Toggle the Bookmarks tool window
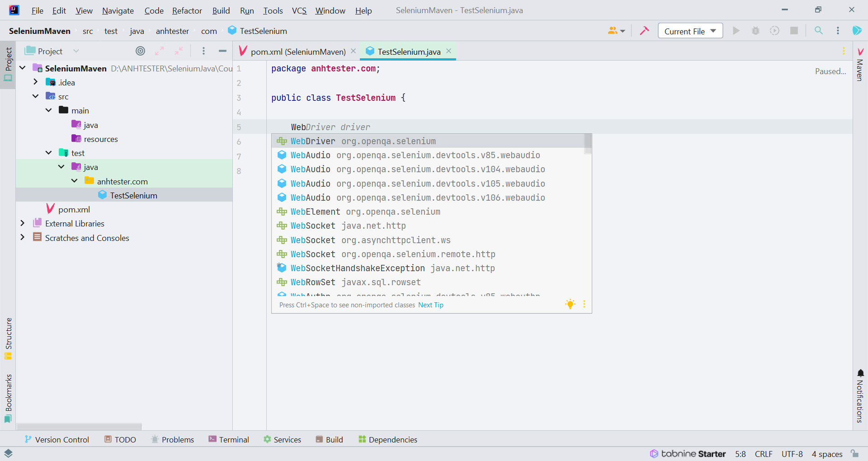868x461 pixels. pyautogui.click(x=8, y=398)
